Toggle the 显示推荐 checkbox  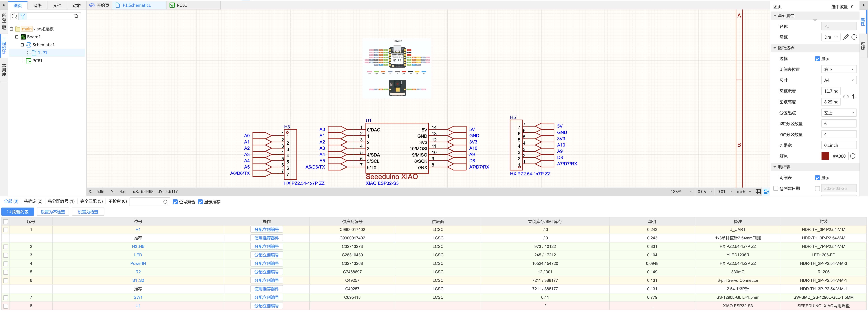click(x=201, y=202)
